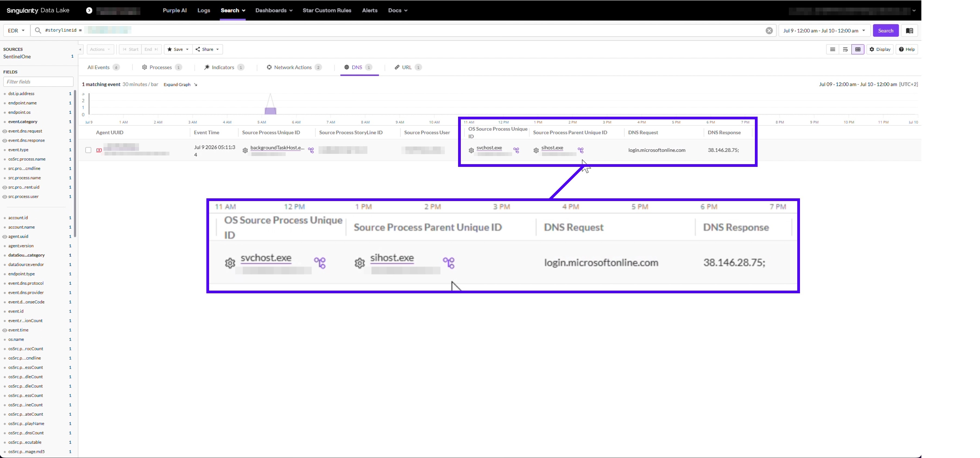
Task: Click Expand Graph link
Action: [180, 84]
